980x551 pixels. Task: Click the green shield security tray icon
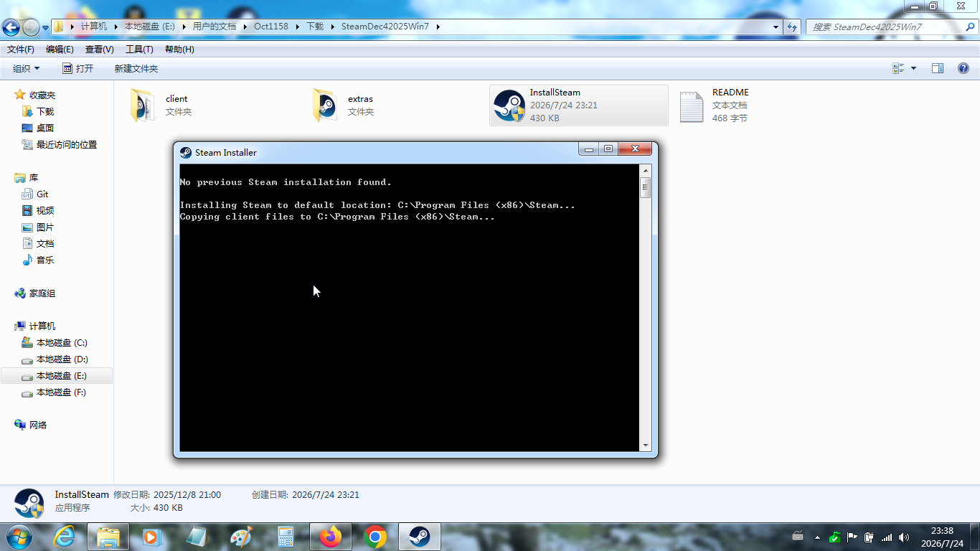tap(834, 537)
